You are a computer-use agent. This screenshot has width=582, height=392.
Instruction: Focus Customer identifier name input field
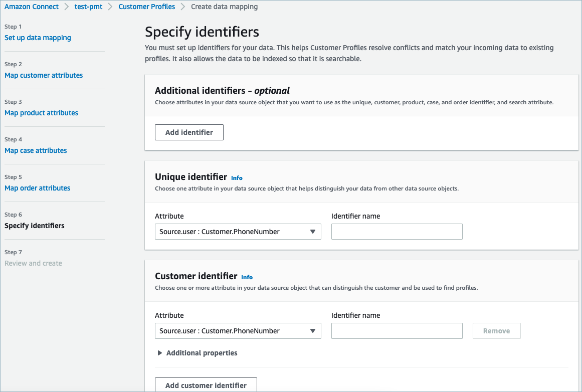tap(397, 331)
